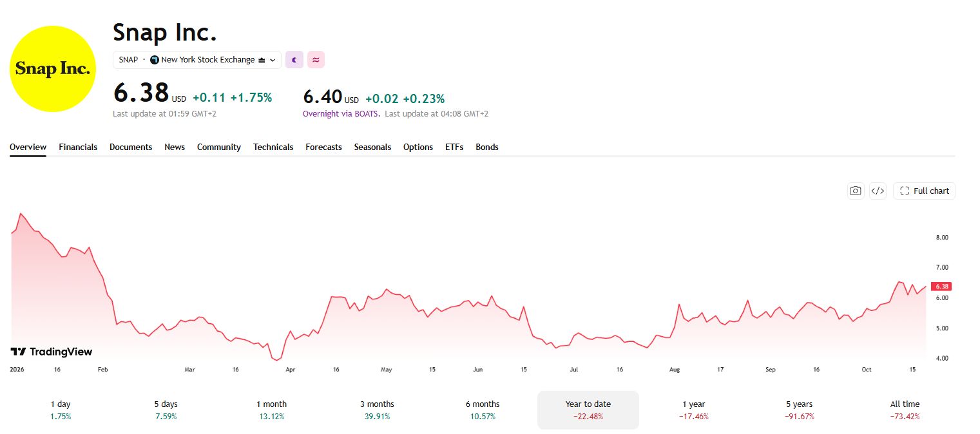Select the 6 months range
Screen dimensions: 980x434
483,410
